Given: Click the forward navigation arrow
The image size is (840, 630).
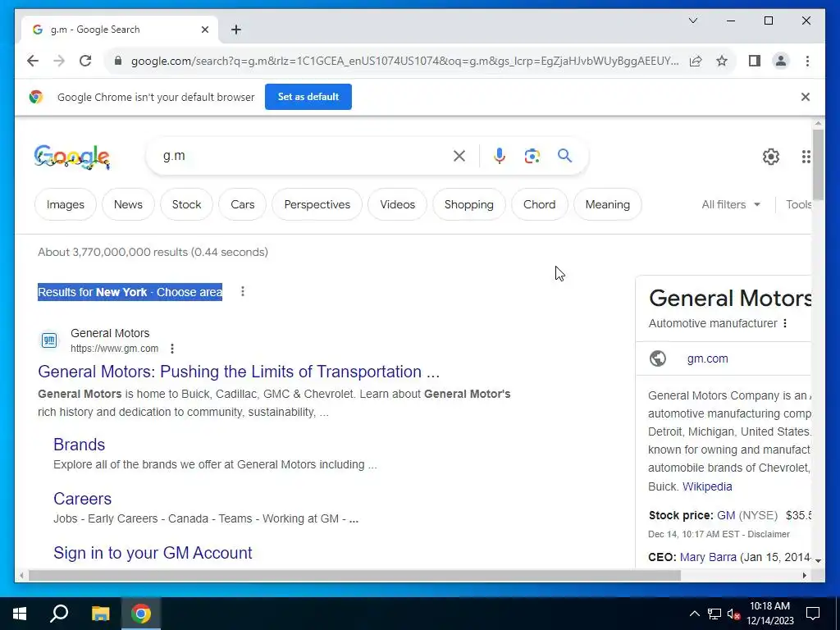Looking at the screenshot, I should (x=59, y=61).
